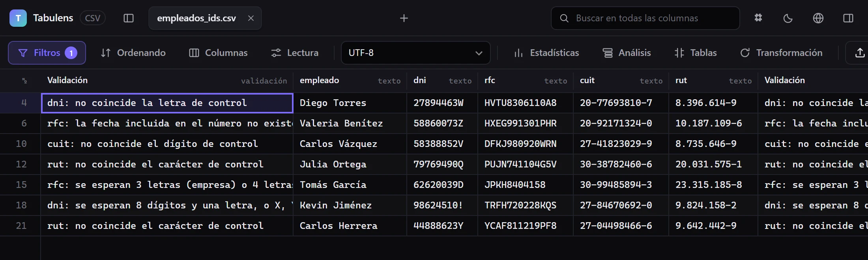
Task: Select the rut cell 9.642.442-9
Action: point(713,226)
